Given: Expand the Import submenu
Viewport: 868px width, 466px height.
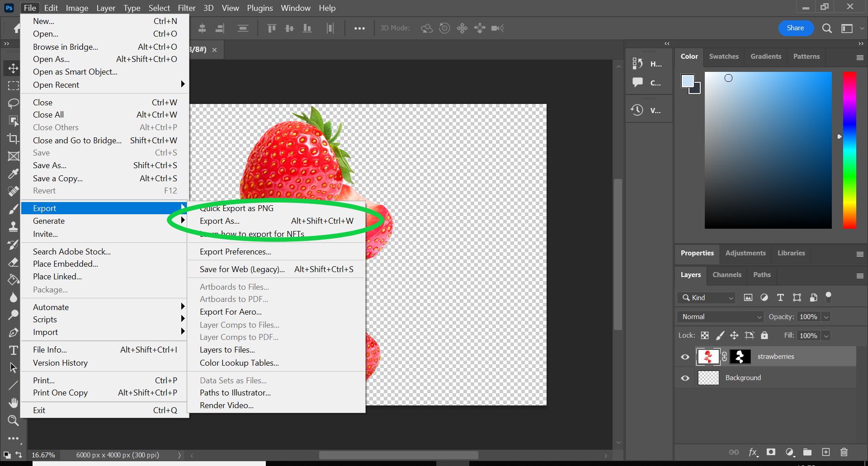Looking at the screenshot, I should coord(105,332).
